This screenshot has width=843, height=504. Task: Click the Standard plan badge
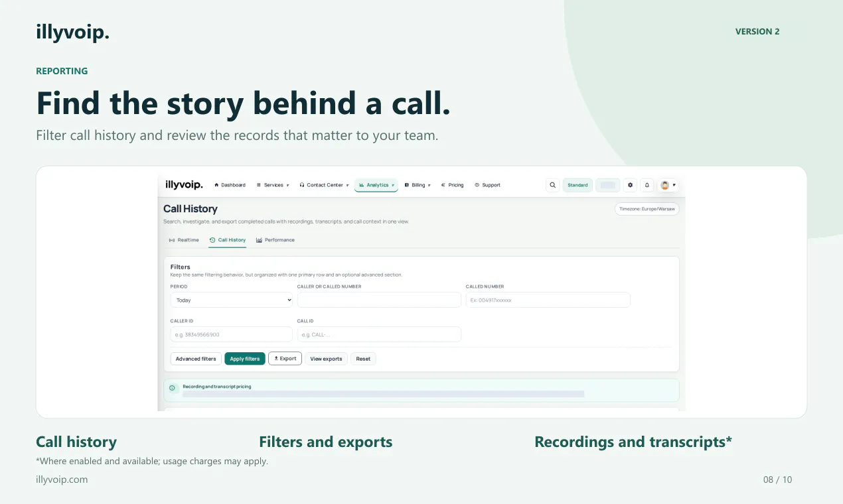coord(577,185)
